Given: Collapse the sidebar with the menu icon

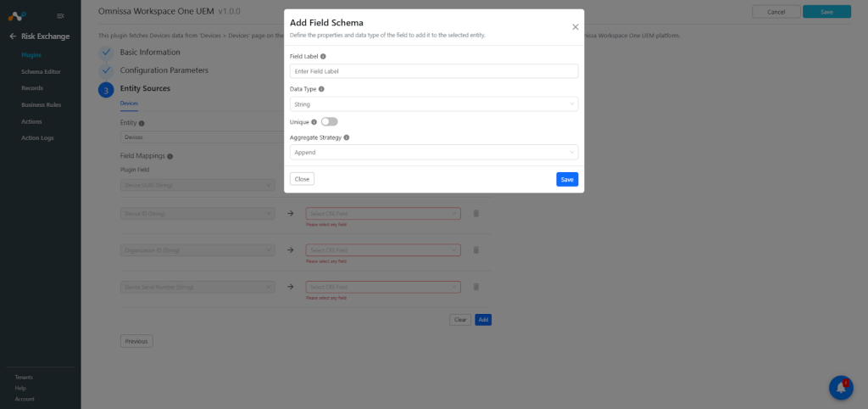Looking at the screenshot, I should [60, 16].
